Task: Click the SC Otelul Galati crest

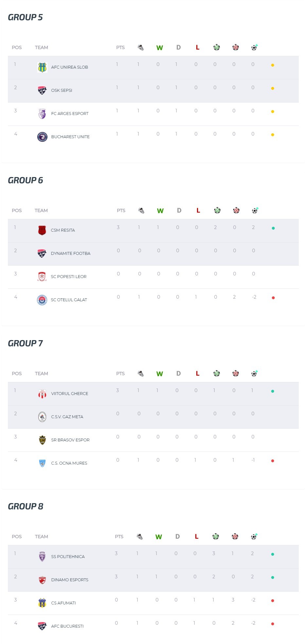Action: point(42,300)
